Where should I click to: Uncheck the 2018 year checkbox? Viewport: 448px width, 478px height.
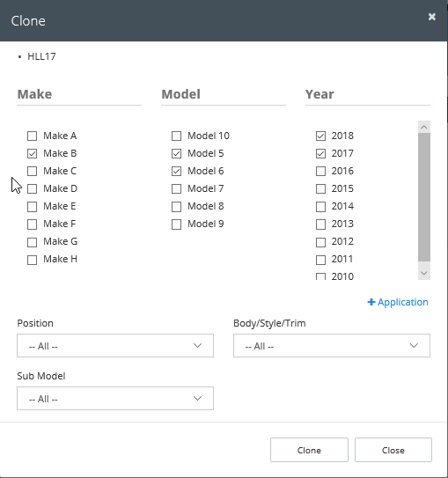point(320,136)
